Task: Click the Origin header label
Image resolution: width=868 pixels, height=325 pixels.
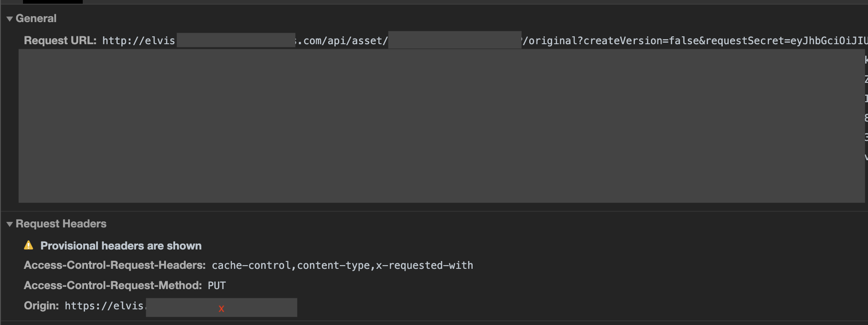Action: point(41,306)
